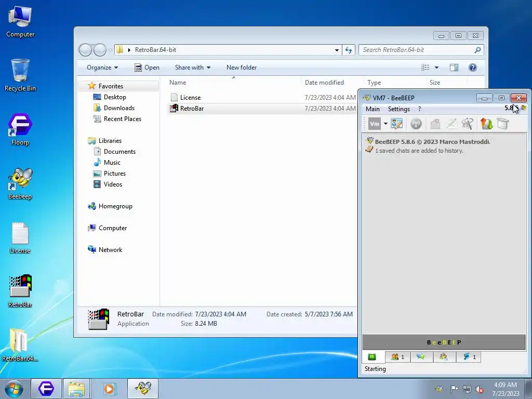Click the gray box icon in BeeBEEP toolbar

click(x=503, y=124)
